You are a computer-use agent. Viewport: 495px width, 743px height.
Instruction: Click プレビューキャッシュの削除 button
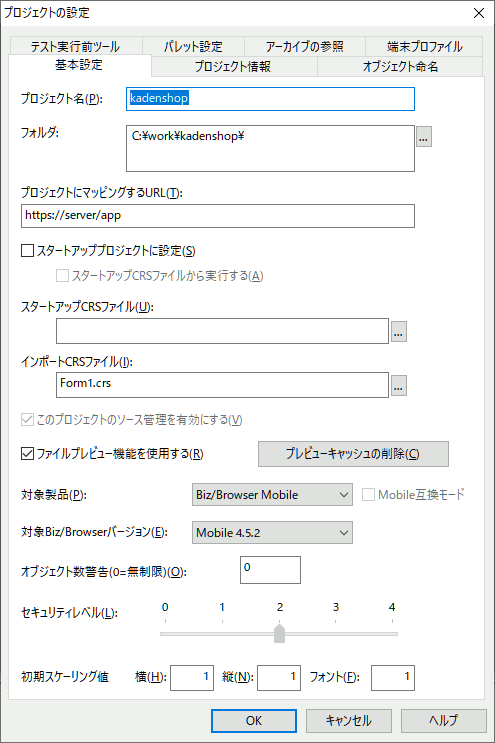[353, 454]
